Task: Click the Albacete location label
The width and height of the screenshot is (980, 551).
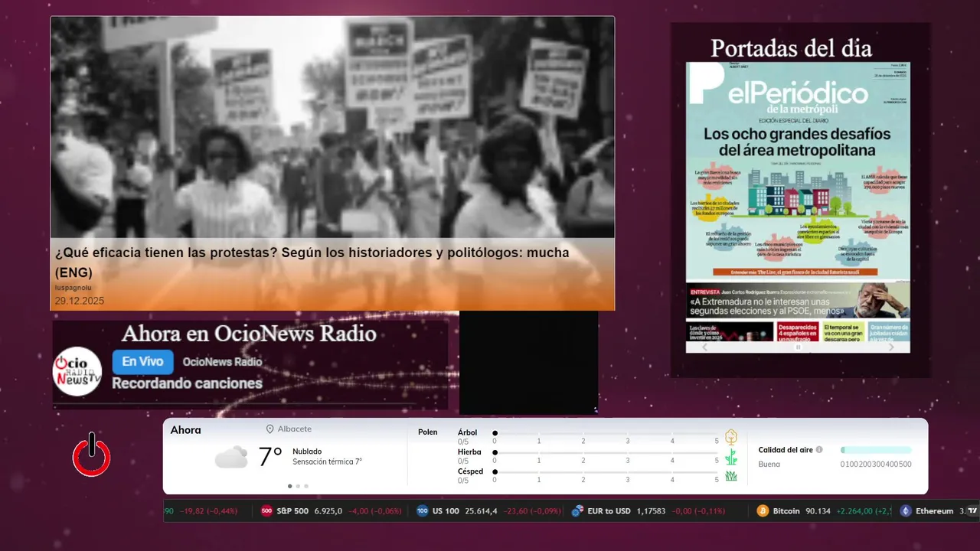Action: [x=295, y=429]
